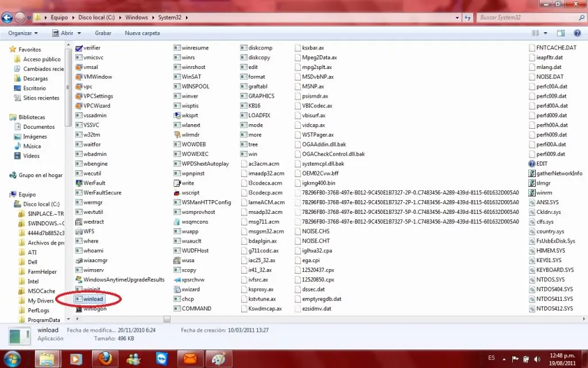
Task: Select the WindowsAnytimeUpgradeResults file icon
Action: (x=79, y=279)
